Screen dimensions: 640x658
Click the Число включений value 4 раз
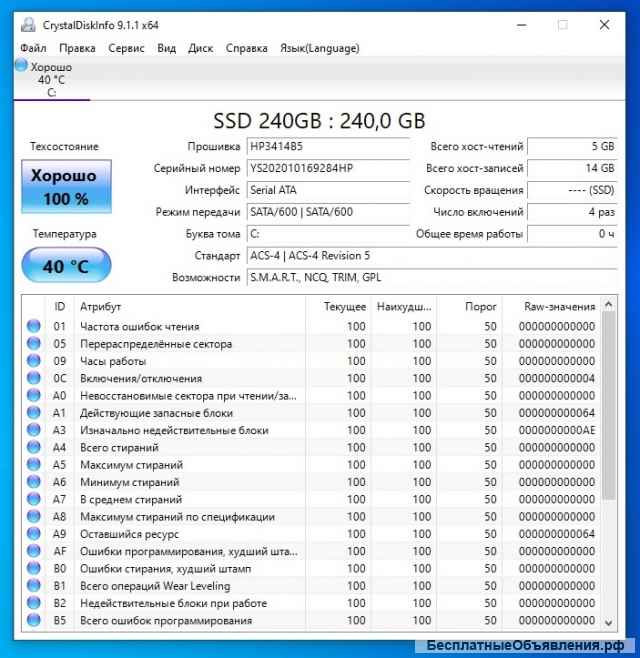click(x=572, y=212)
